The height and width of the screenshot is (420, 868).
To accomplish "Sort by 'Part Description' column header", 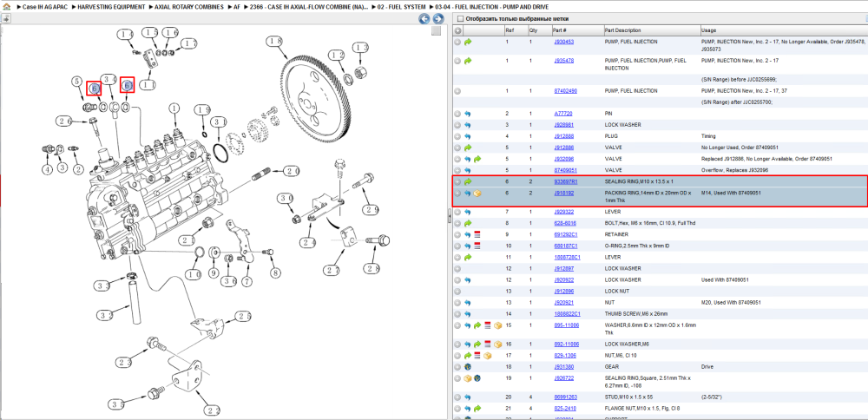I will tap(622, 30).
